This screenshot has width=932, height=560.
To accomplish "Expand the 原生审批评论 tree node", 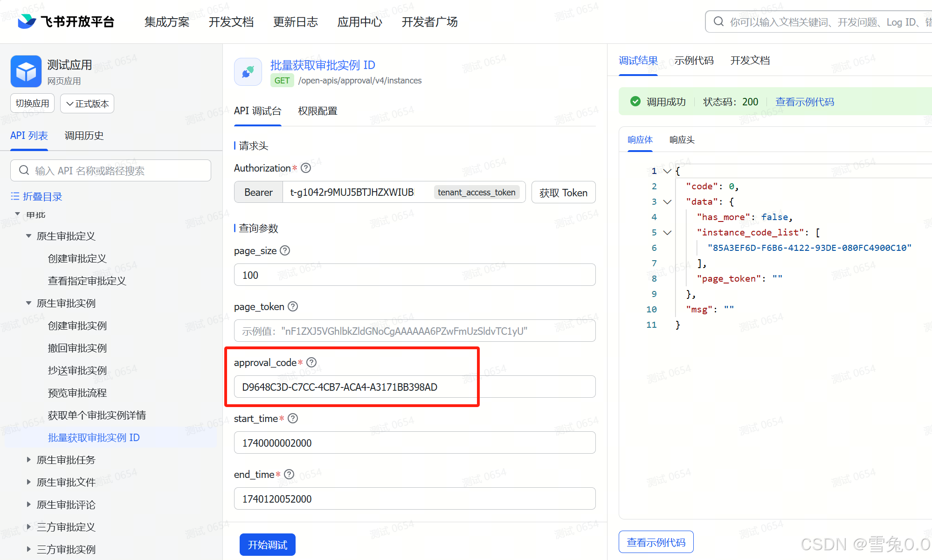I will pyautogui.click(x=28, y=505).
